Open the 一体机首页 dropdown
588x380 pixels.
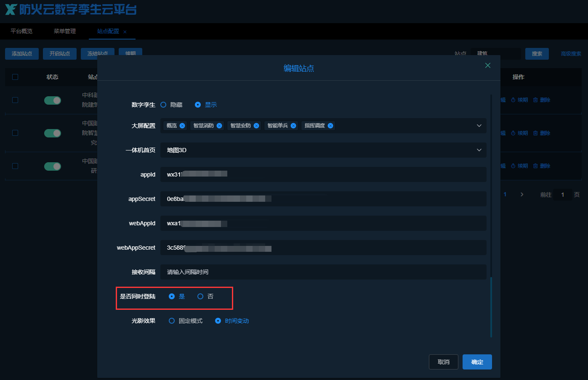pyautogui.click(x=323, y=150)
